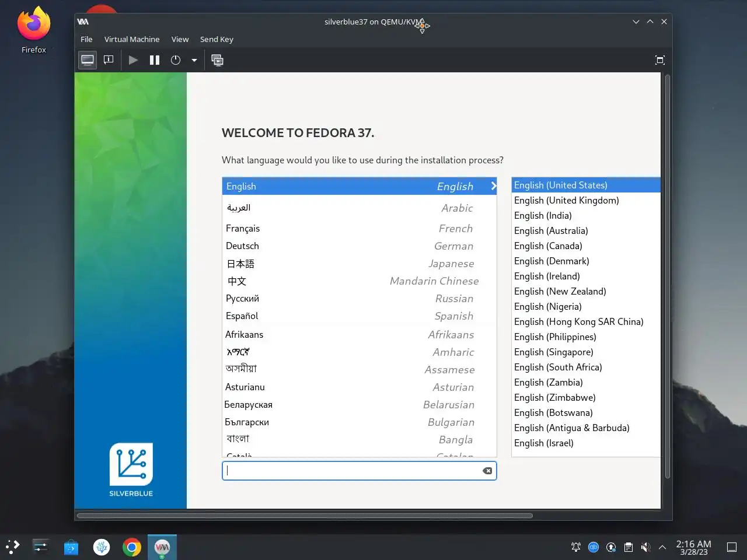747x560 pixels.
Task: Choose English (United Kingdom) locale
Action: tap(586, 200)
